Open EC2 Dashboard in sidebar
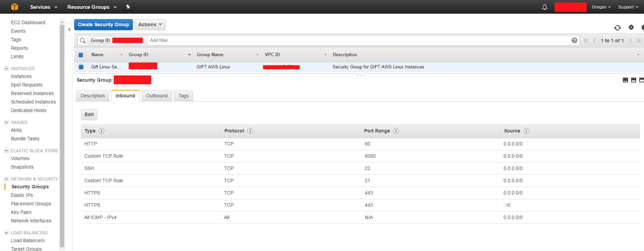The width and height of the screenshot is (644, 251). (x=28, y=22)
